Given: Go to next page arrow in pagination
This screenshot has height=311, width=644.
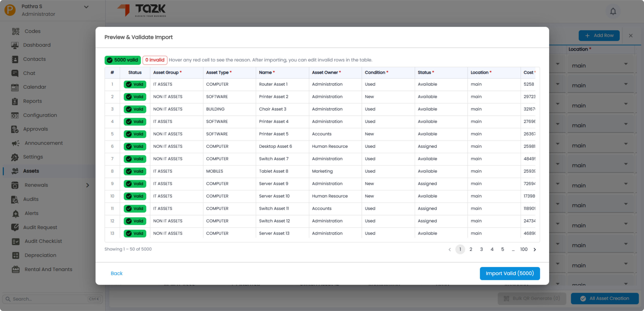Looking at the screenshot, I should (x=535, y=249).
